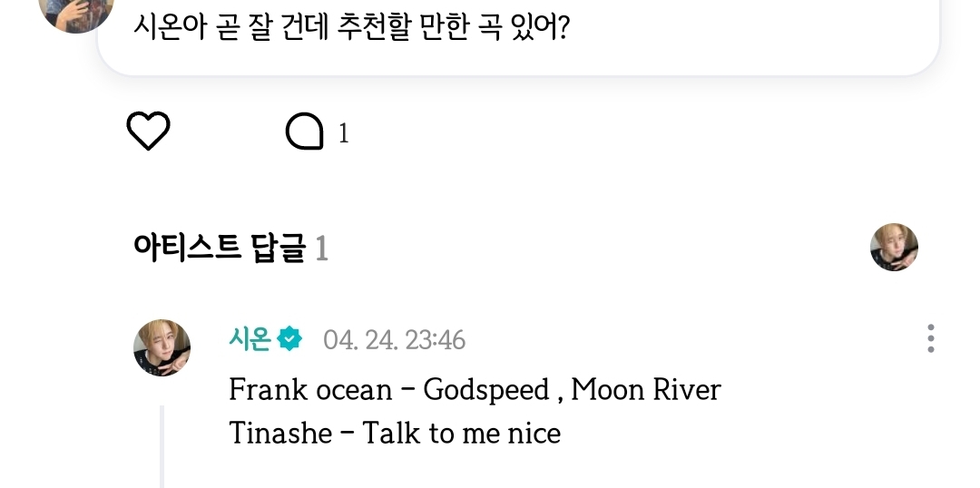Tap the verified badge next to 시온

point(290,339)
